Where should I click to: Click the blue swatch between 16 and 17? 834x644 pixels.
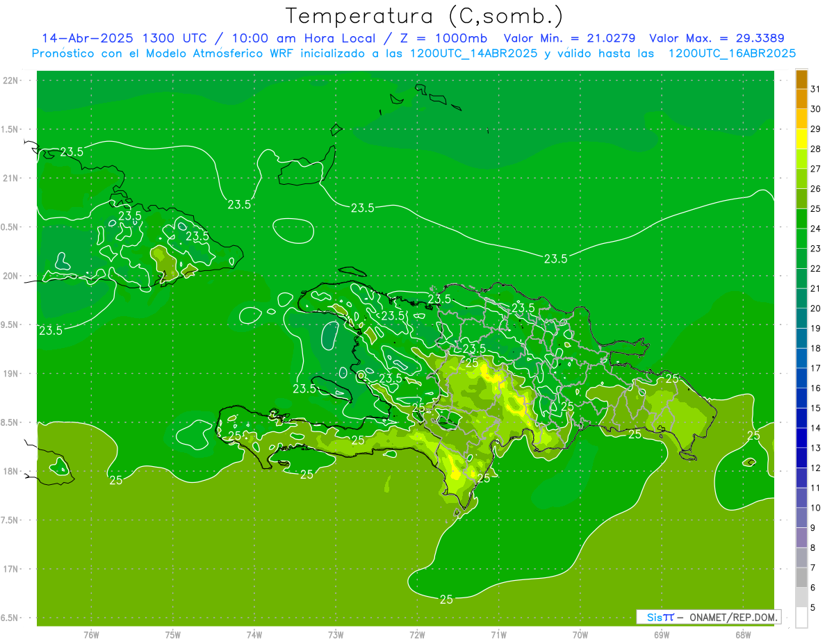click(x=801, y=378)
